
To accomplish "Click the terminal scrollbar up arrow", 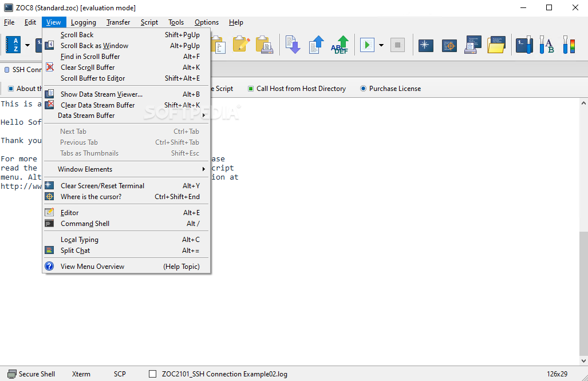I will click(583, 103).
